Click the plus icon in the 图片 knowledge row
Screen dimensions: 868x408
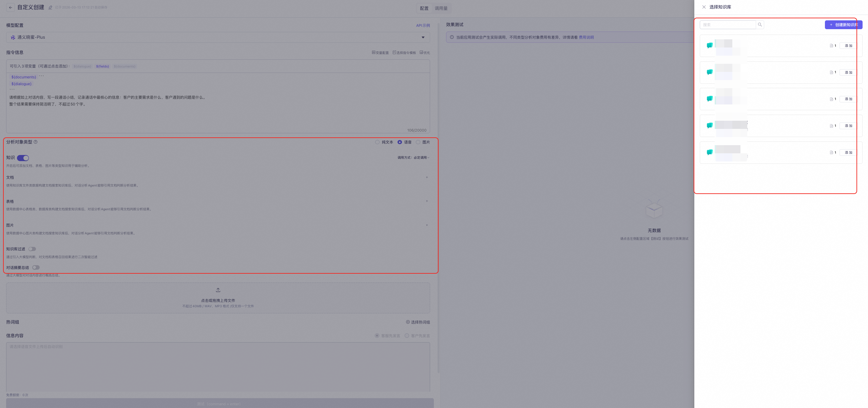(427, 225)
